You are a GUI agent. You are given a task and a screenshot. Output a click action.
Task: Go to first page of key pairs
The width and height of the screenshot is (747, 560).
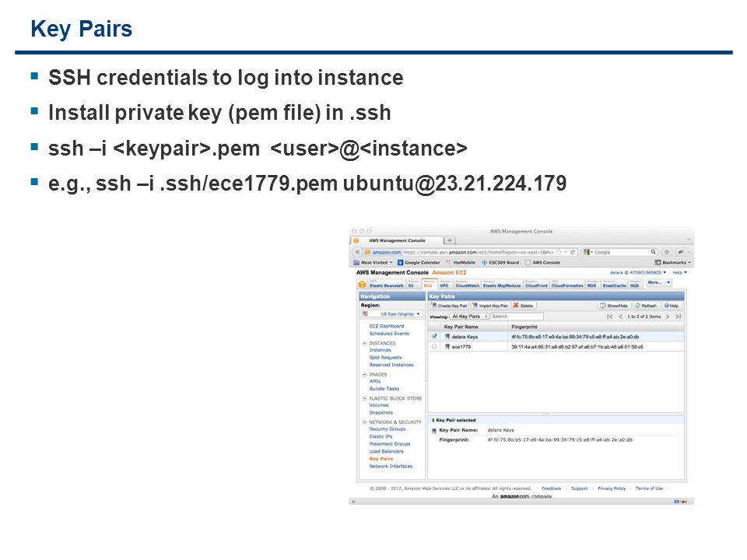click(610, 317)
